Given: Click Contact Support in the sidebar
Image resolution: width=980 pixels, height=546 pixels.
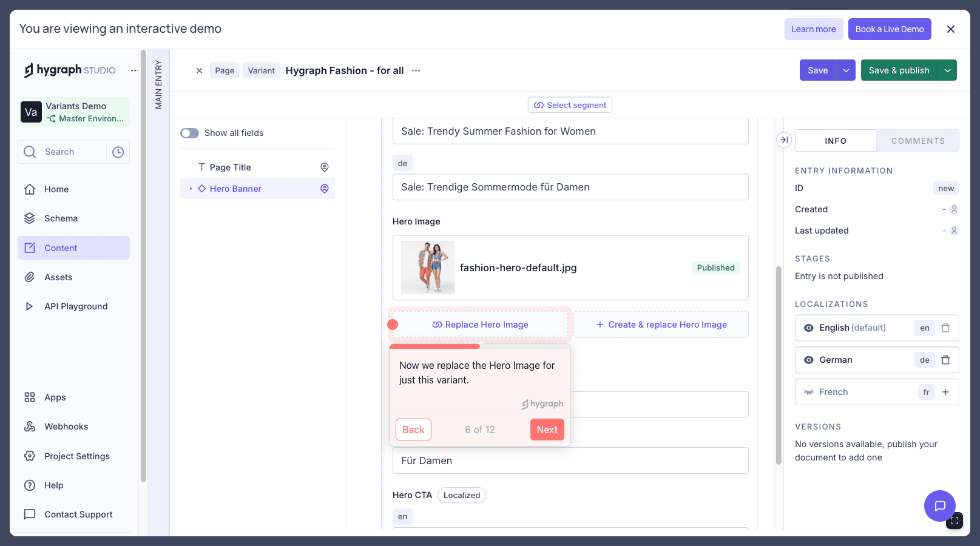Looking at the screenshot, I should pyautogui.click(x=73, y=514).
